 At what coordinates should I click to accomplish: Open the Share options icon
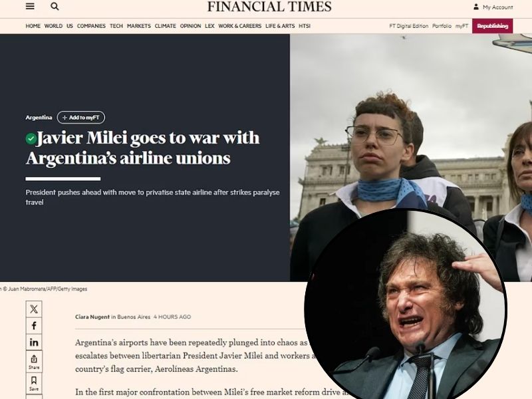point(34,362)
